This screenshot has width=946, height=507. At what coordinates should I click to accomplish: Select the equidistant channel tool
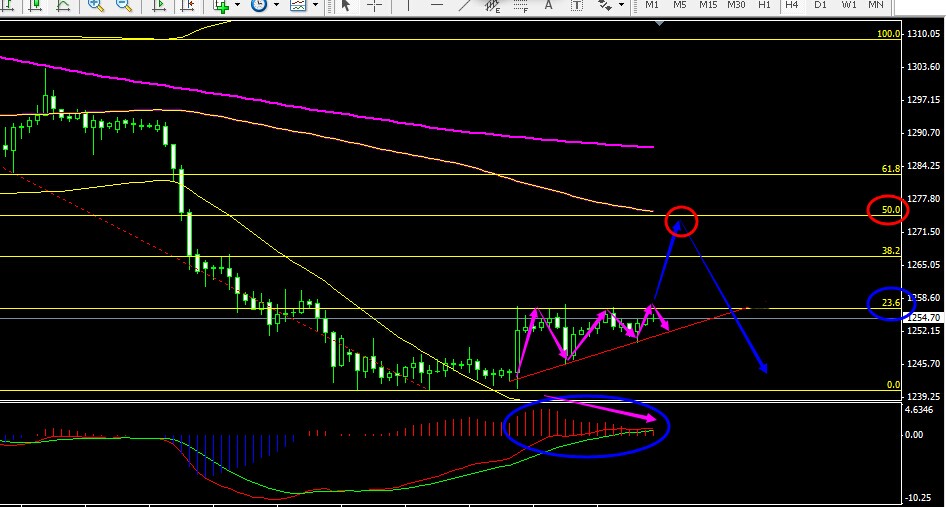point(493,6)
